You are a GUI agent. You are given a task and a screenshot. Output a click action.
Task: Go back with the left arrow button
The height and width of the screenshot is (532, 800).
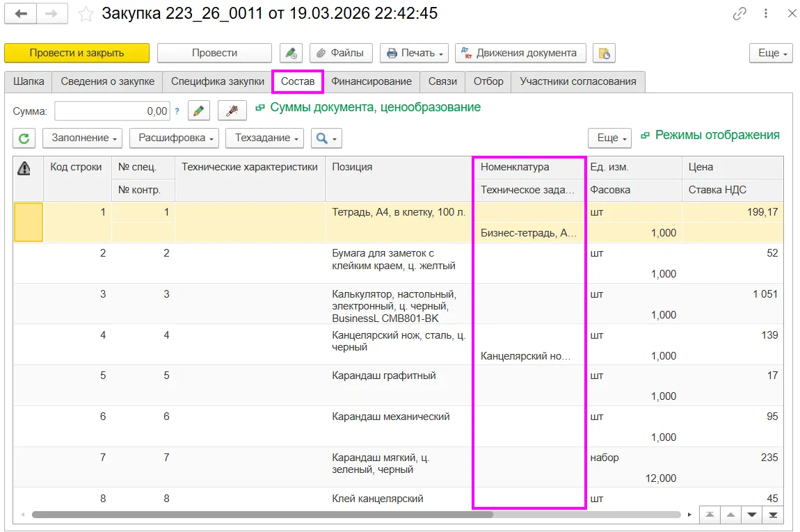click(20, 14)
